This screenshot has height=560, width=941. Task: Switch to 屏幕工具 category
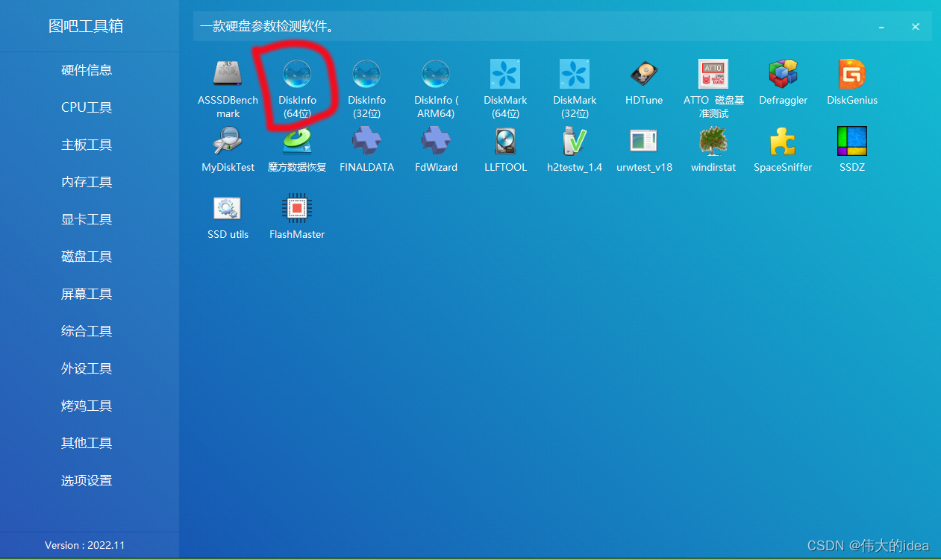[87, 294]
